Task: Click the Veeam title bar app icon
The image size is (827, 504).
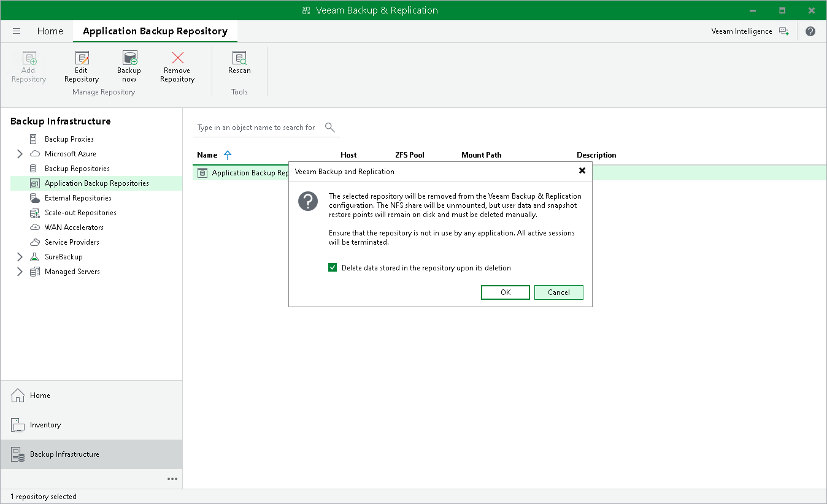Action: click(x=307, y=10)
